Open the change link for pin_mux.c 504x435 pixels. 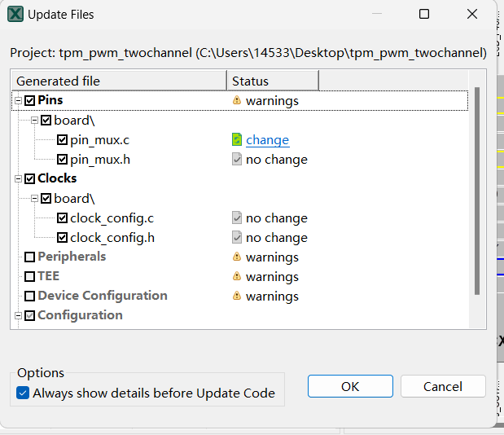click(x=267, y=140)
